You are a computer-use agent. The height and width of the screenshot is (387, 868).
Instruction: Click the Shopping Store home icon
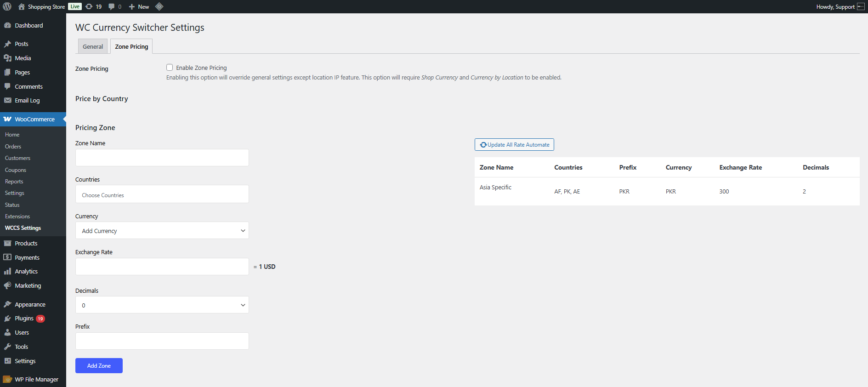point(22,7)
